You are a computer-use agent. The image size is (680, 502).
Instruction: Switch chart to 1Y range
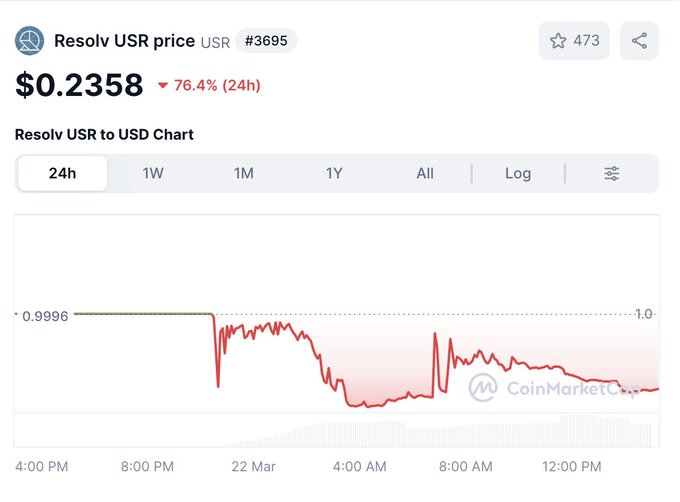(334, 173)
